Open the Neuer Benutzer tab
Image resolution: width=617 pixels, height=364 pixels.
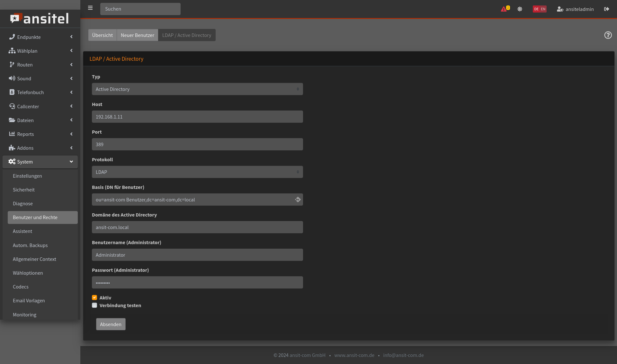[137, 35]
